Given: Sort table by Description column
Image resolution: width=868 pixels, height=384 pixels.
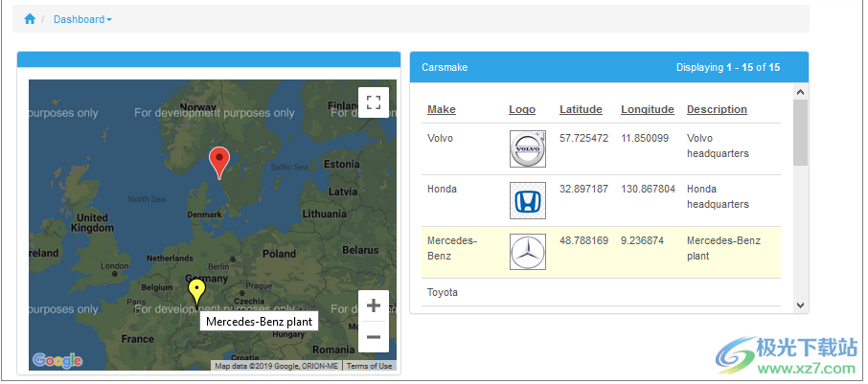Looking at the screenshot, I should [x=717, y=109].
